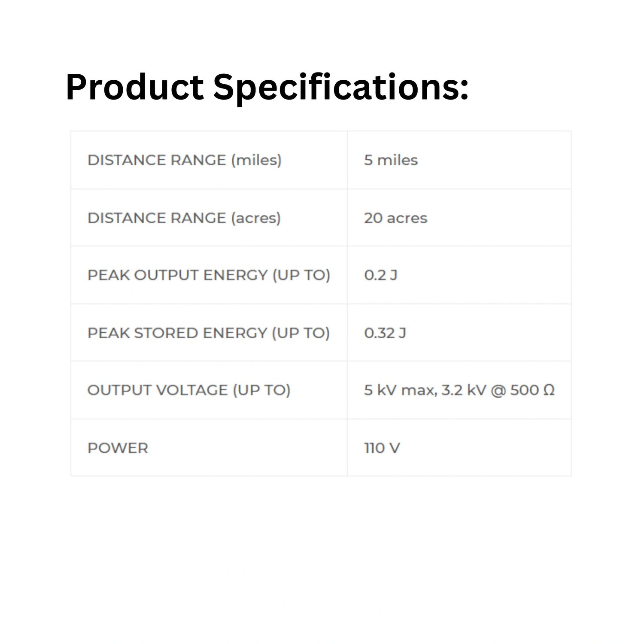Click "(miles)" in the first row label
Viewport: 644px width, 644px height.
(256, 160)
